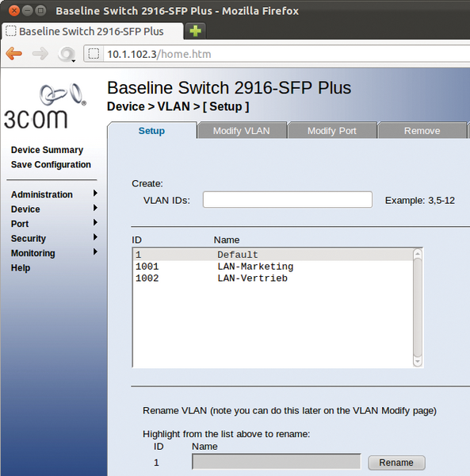Viewport: 470px width, 476px height.
Task: Focus the VLAN IDs input field
Action: click(x=288, y=199)
